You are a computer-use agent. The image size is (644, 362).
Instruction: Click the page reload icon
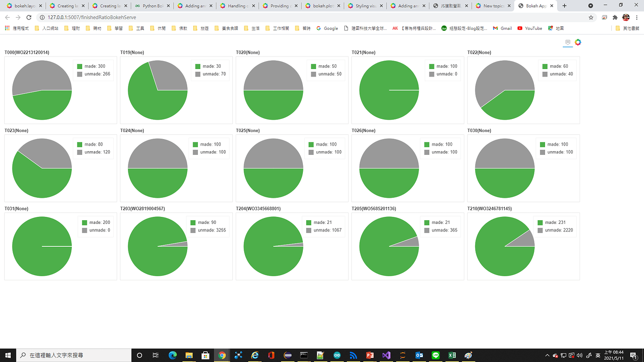[29, 17]
